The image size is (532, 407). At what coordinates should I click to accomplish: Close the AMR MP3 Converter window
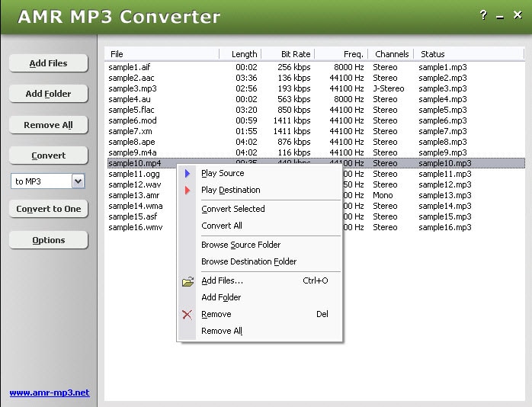[518, 15]
